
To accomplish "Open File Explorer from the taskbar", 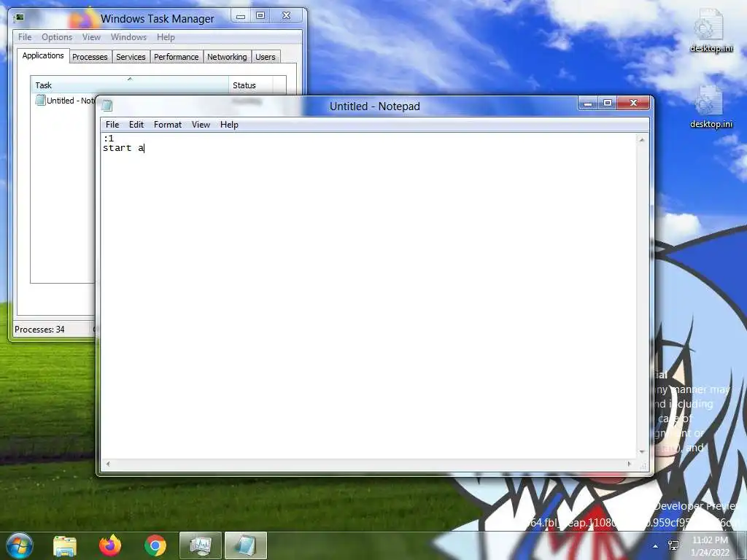I will pyautogui.click(x=65, y=545).
